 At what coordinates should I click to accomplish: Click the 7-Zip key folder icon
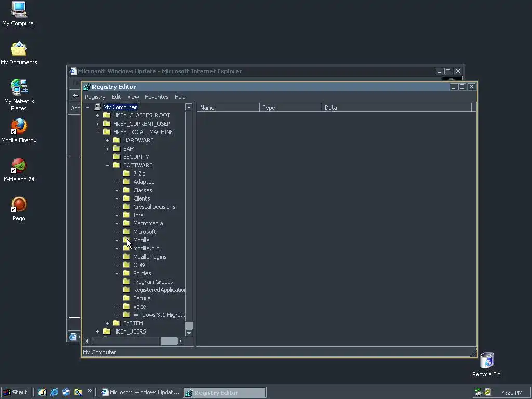(126, 174)
